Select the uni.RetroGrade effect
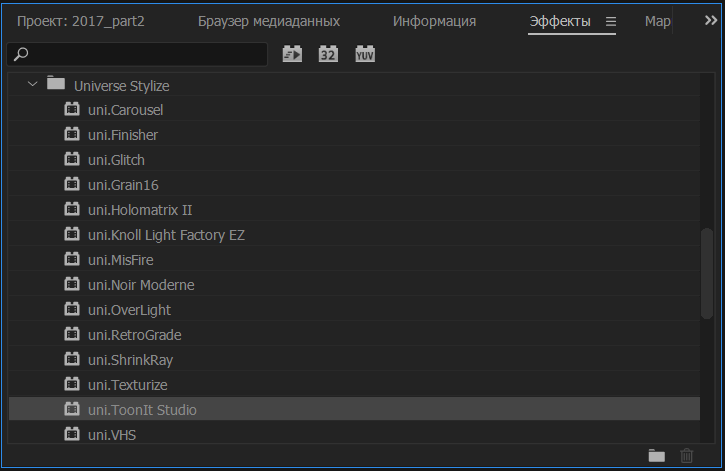The height and width of the screenshot is (471, 725). click(135, 335)
